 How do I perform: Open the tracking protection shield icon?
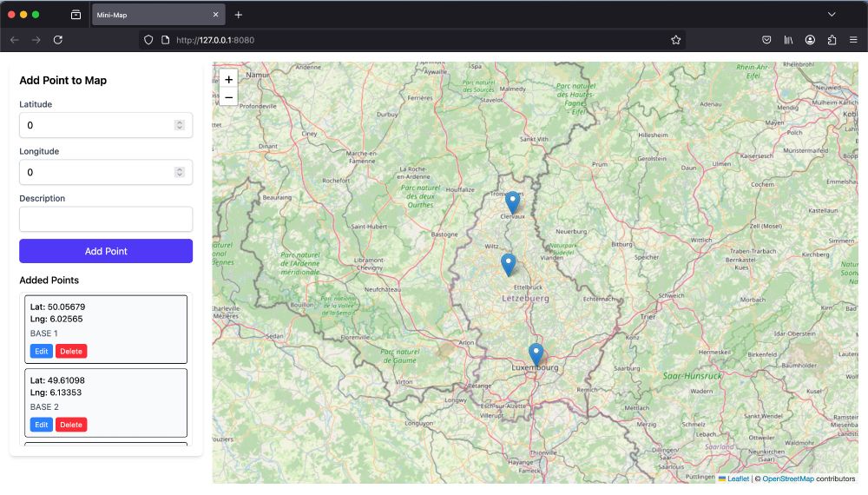[x=148, y=40]
